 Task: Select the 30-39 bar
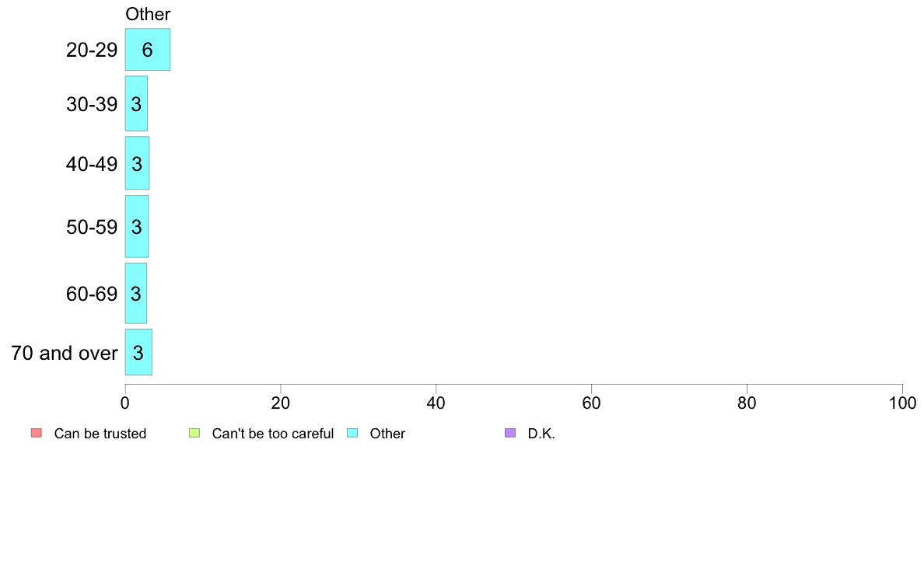tap(136, 103)
